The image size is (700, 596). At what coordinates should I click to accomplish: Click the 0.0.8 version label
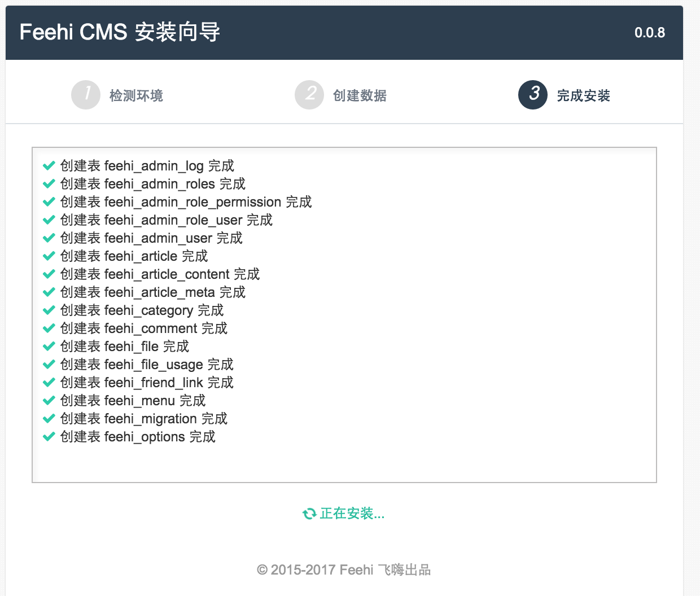click(649, 33)
